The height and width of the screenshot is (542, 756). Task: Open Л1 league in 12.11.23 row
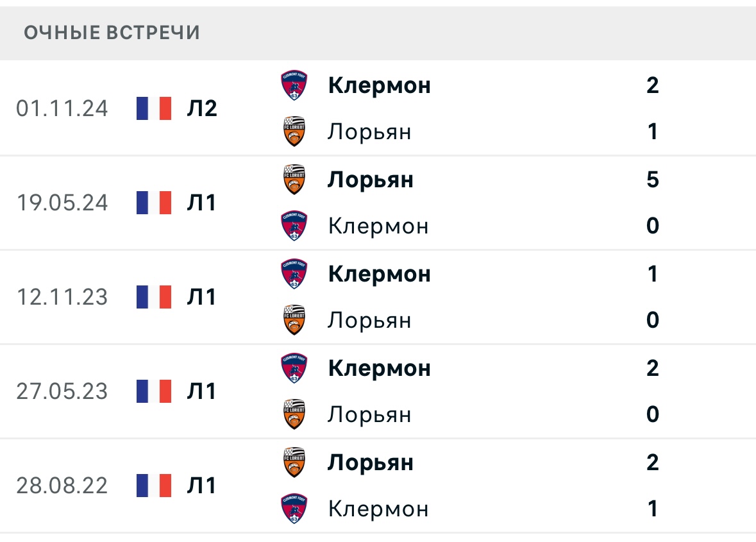coord(202,297)
